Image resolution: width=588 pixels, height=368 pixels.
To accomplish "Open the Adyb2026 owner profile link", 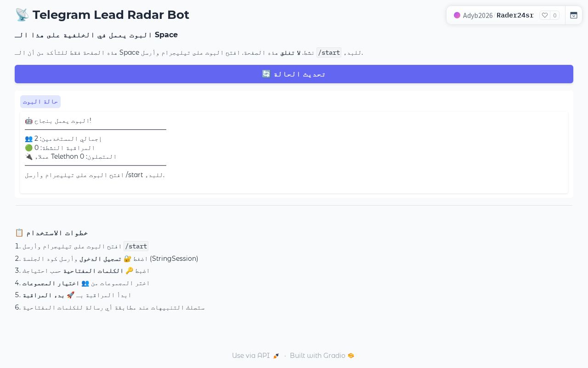I will pyautogui.click(x=478, y=15).
